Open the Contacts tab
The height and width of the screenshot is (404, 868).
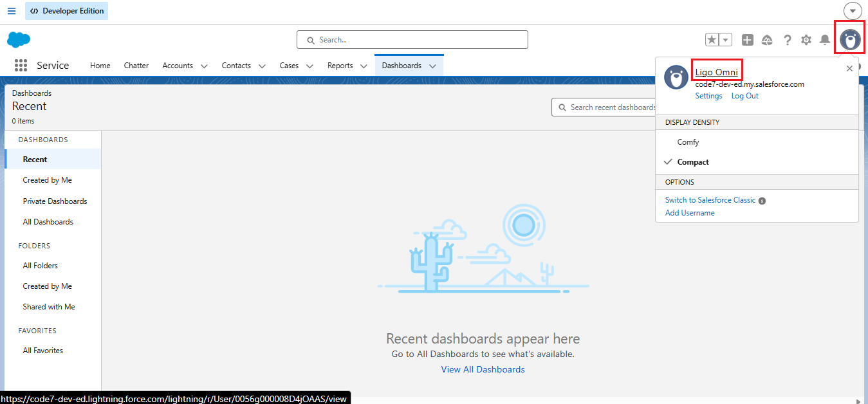pos(236,66)
